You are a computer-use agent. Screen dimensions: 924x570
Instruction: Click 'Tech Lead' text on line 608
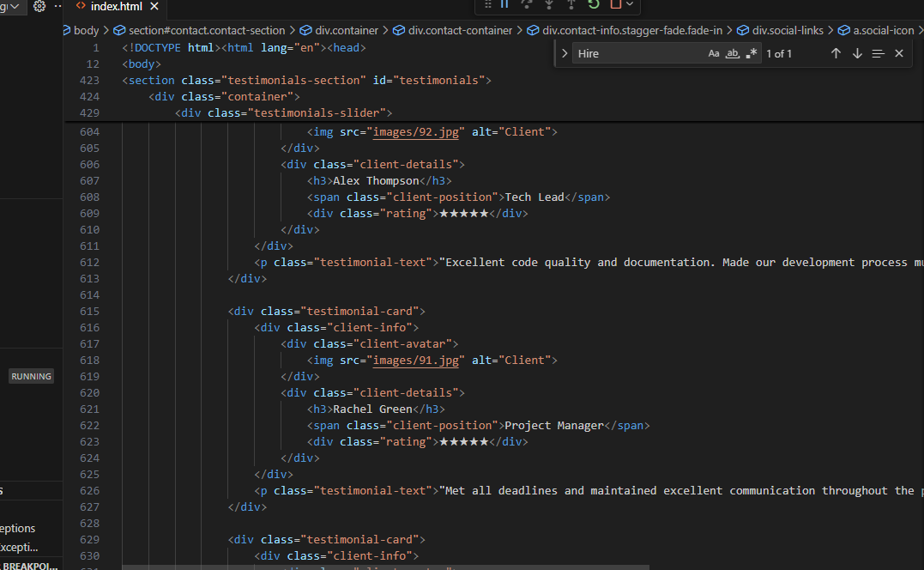pos(534,197)
